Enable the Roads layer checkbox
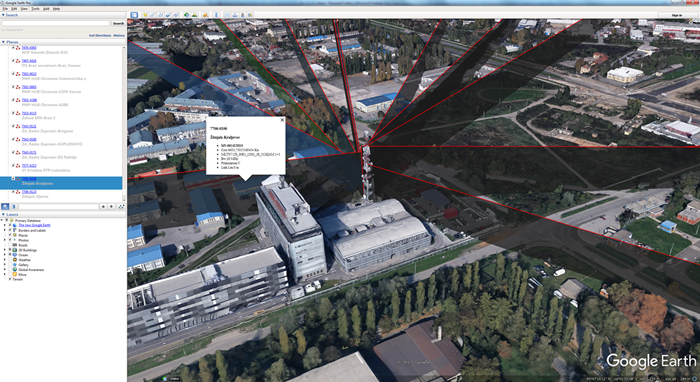Viewport: 700px width, 382px height. click(x=10, y=245)
